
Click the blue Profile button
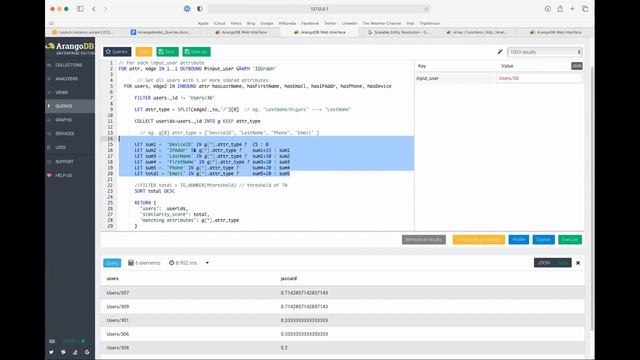coord(518,240)
